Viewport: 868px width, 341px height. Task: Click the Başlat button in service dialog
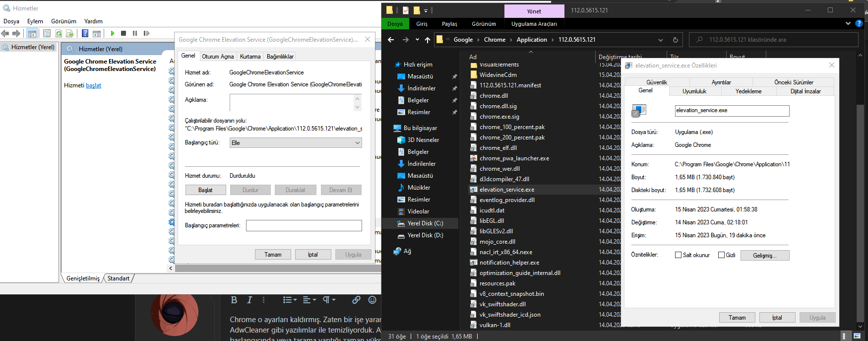pos(205,190)
